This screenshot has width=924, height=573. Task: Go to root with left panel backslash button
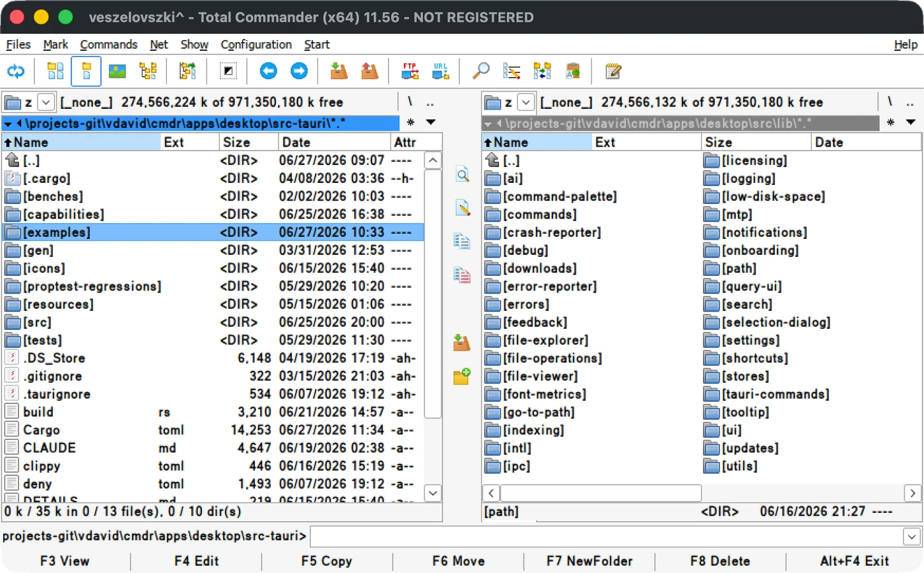(x=410, y=102)
